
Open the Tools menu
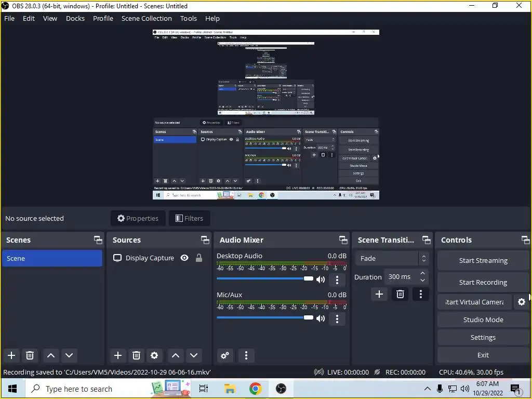(188, 18)
